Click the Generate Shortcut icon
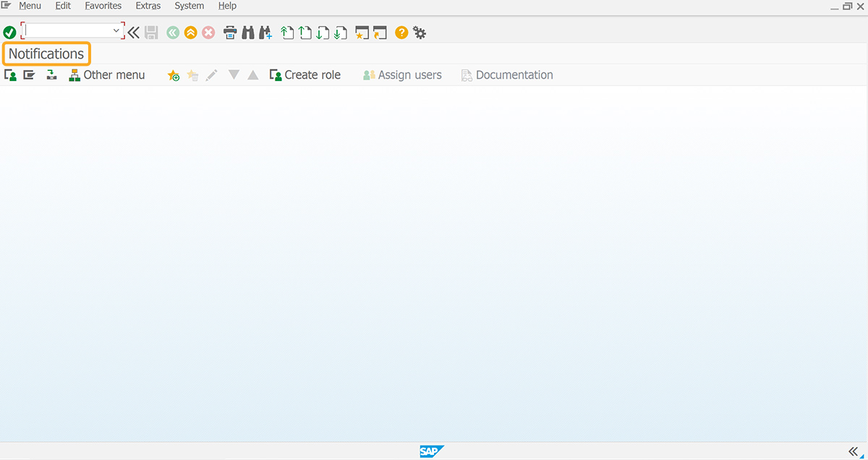Screen dimensions: 868x460 [380, 33]
